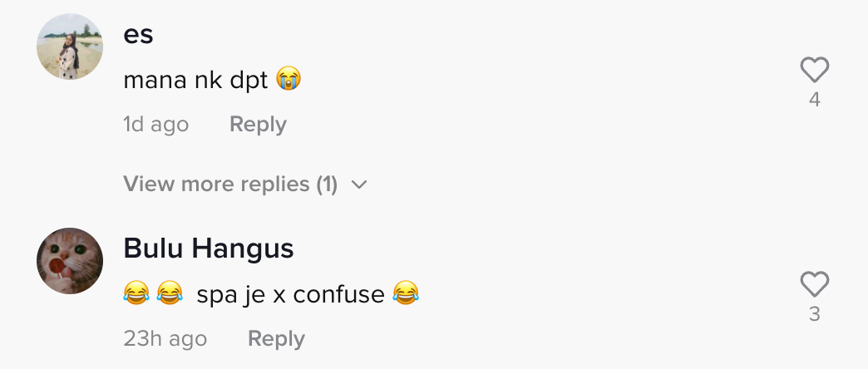Click the first laughing emoji in Bulu Hangus comment

click(x=135, y=293)
